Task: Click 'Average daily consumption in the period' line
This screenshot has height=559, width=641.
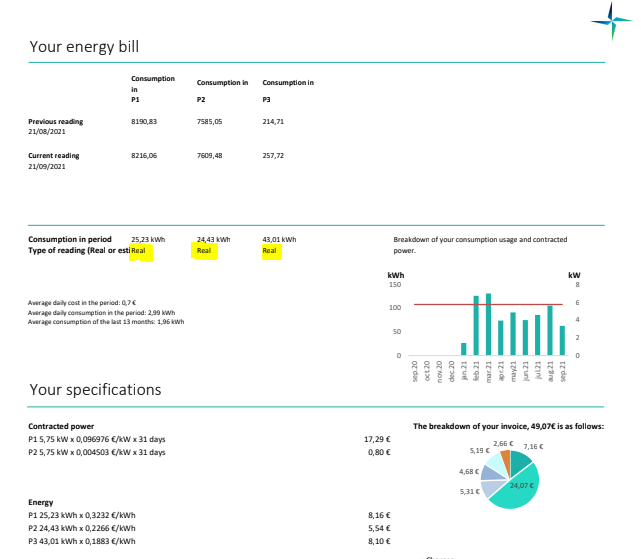Action: (101, 312)
